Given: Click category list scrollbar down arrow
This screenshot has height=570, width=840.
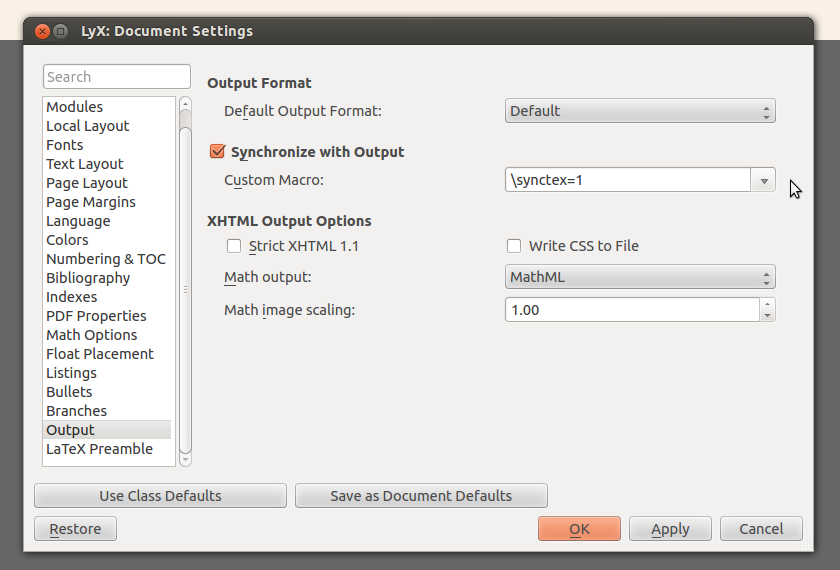Looking at the screenshot, I should click(x=185, y=460).
